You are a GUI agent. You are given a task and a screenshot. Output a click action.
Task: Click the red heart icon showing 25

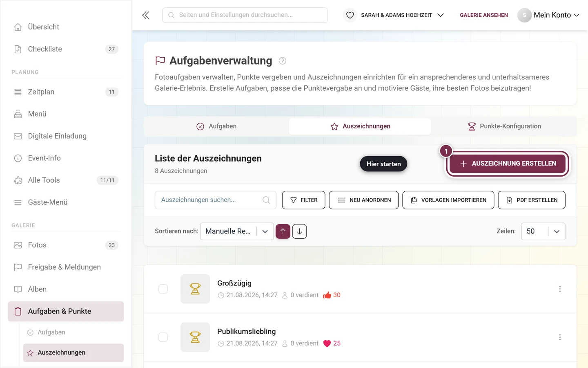(327, 343)
